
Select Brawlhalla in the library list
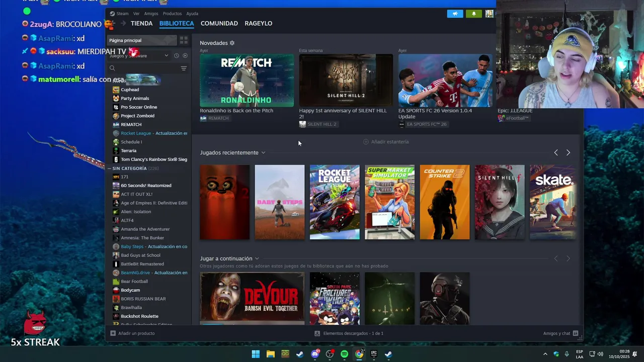[131, 308]
